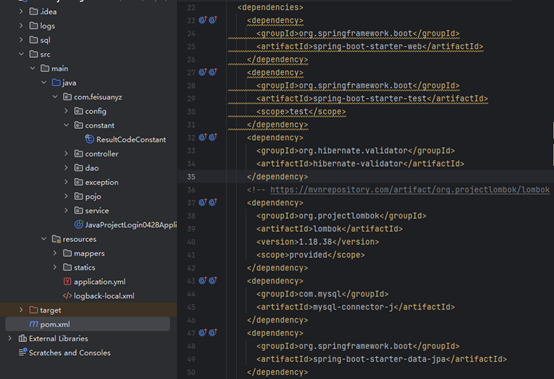Click the mysql-connector-j artifactId text
The image size is (554, 379).
coord(353,307)
